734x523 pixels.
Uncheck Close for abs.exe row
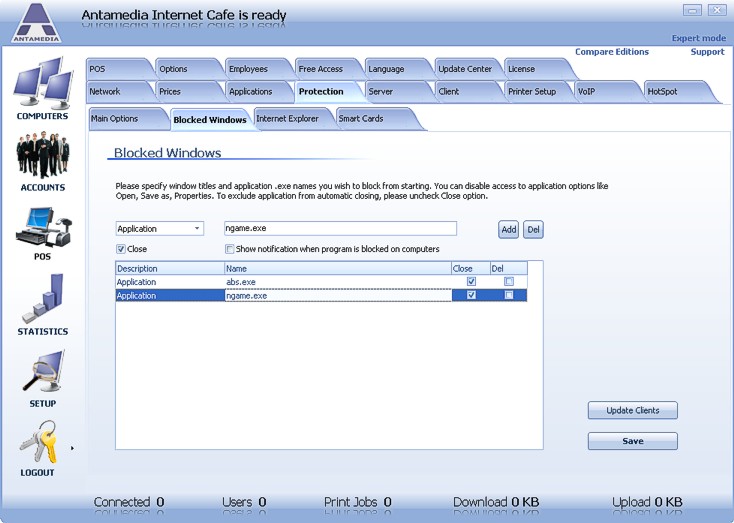471,281
